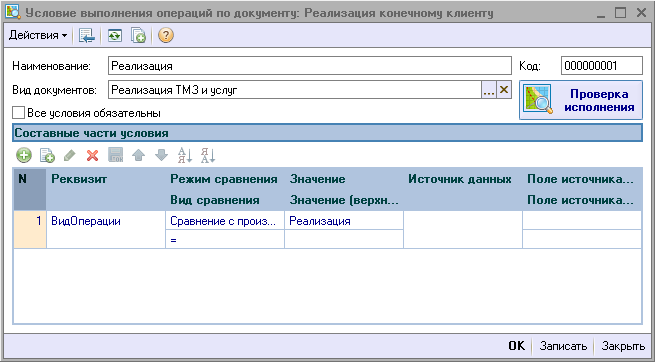Select the ВидОперации cell in the table
The image size is (655, 362).
tap(106, 229)
